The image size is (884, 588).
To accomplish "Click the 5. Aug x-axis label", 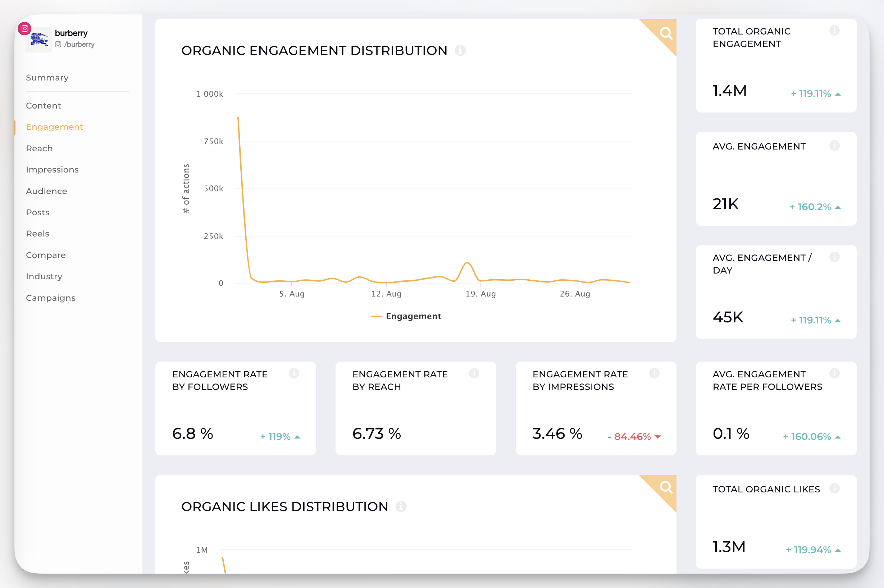I will coord(292,294).
